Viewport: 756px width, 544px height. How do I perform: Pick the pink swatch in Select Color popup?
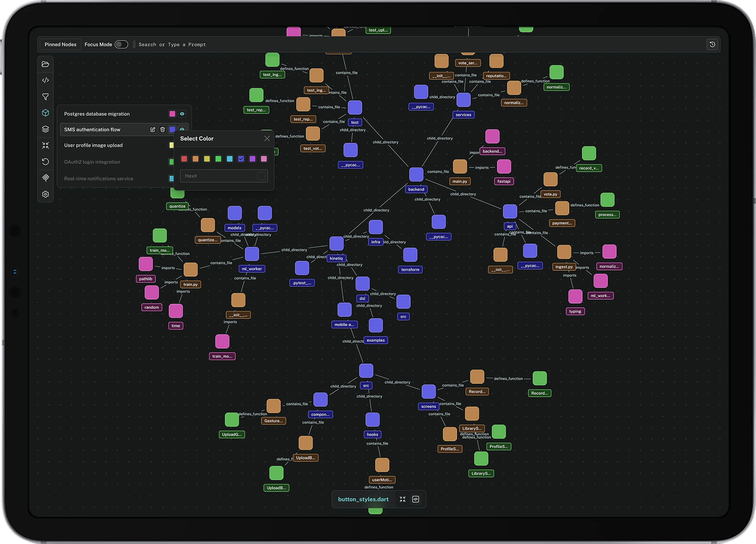(x=264, y=159)
